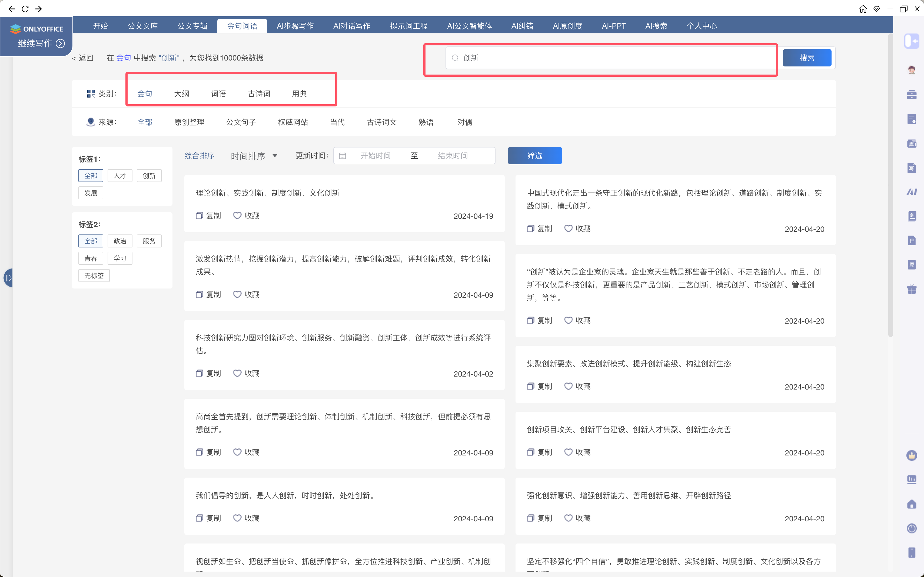Open the crown VIP membership icon

click(x=911, y=455)
